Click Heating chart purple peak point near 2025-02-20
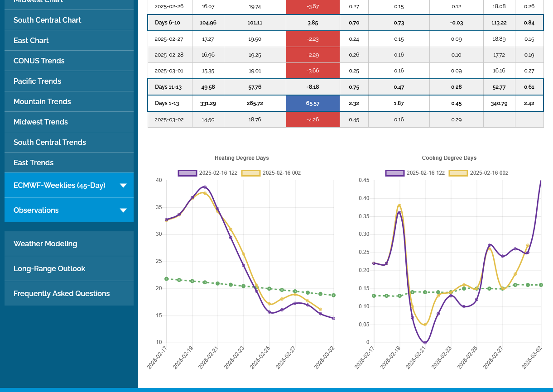Viewport: 553px width, 392px height. [205, 187]
